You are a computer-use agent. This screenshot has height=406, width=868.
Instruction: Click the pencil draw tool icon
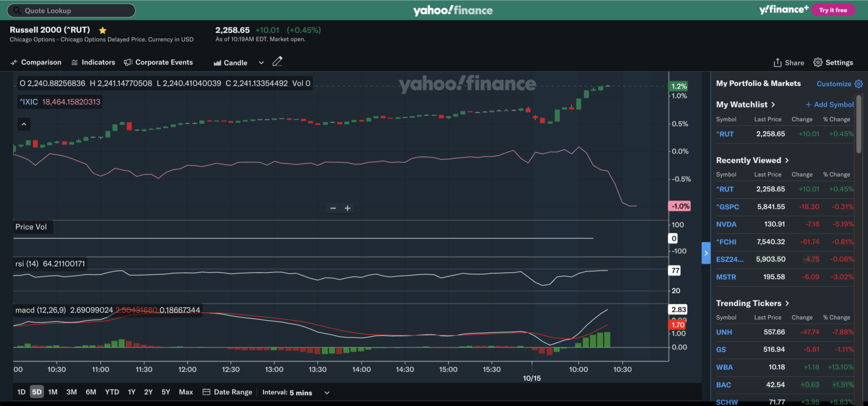click(x=277, y=62)
